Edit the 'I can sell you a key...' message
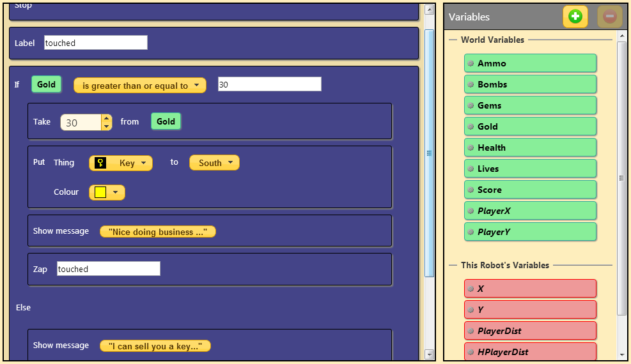631x364 pixels. click(x=155, y=346)
